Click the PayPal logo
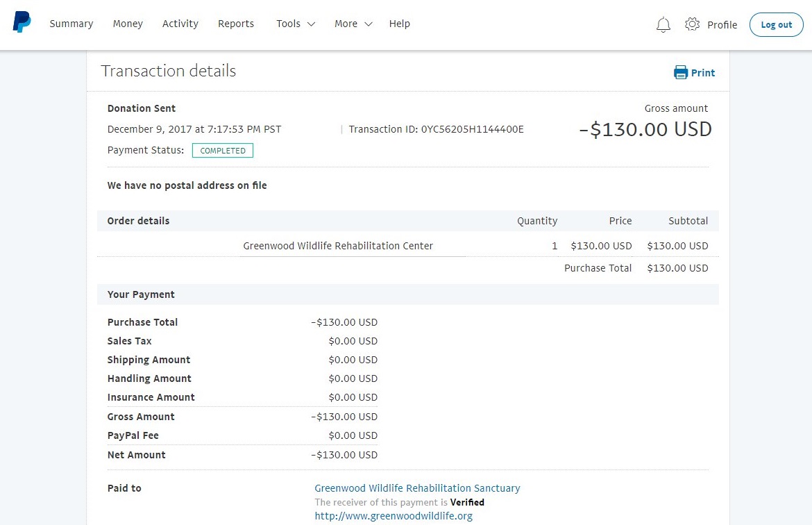Viewport: 812px width, 525px height. click(x=22, y=22)
